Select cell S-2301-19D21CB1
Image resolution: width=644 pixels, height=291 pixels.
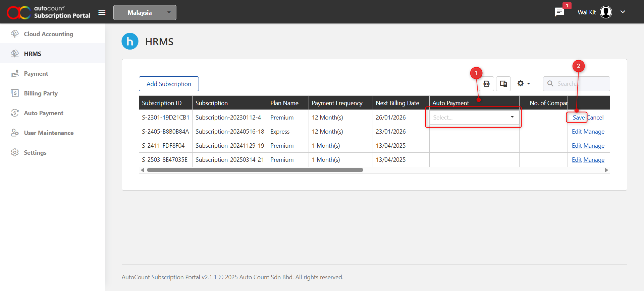[x=166, y=118]
